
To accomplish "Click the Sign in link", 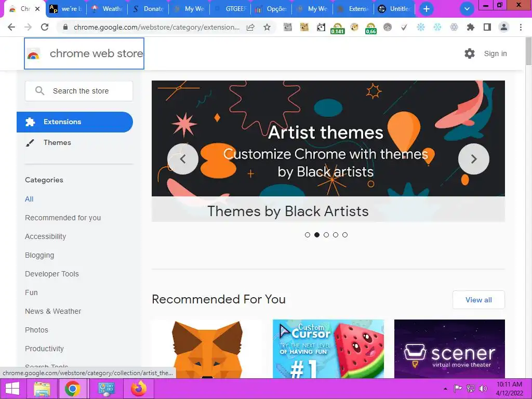I will (x=495, y=54).
